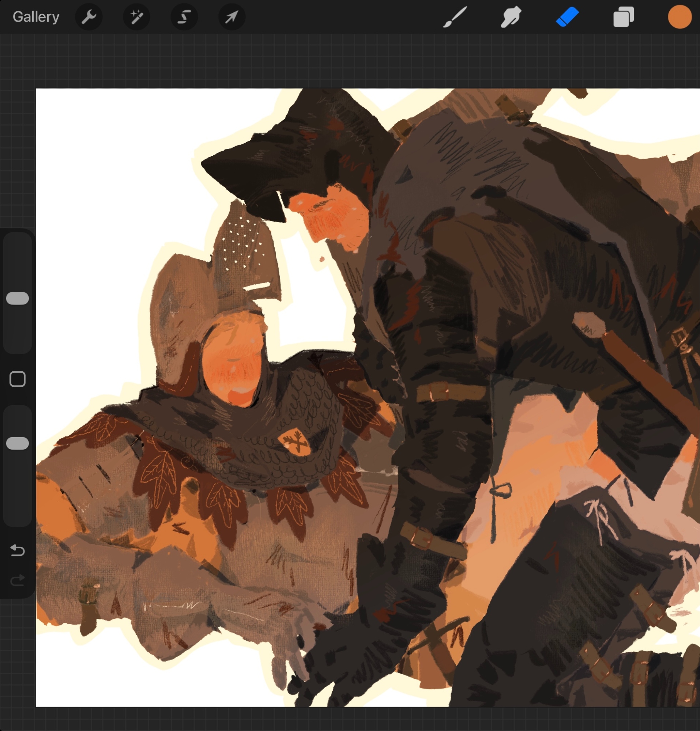This screenshot has width=700, height=731.
Task: Click the brush opacity slider handle
Action: 18,443
